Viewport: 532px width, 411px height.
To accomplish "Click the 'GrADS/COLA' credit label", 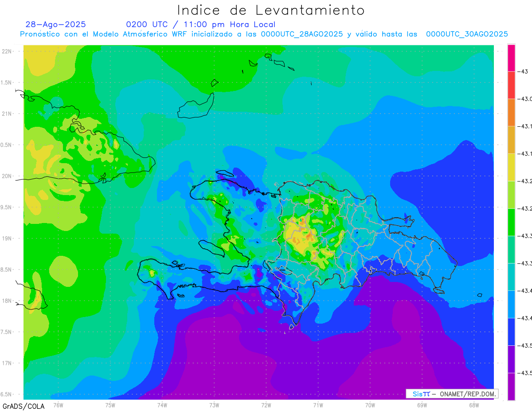I will 23,406.
